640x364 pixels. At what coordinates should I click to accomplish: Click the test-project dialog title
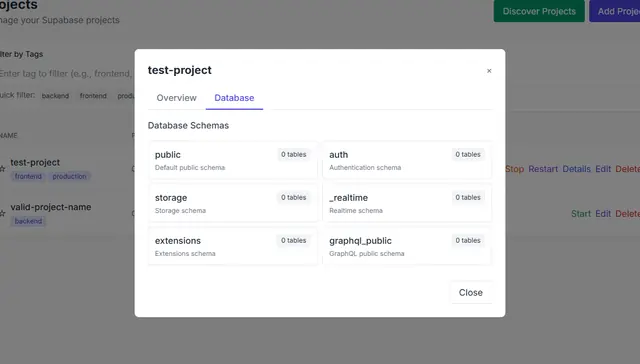tap(180, 70)
